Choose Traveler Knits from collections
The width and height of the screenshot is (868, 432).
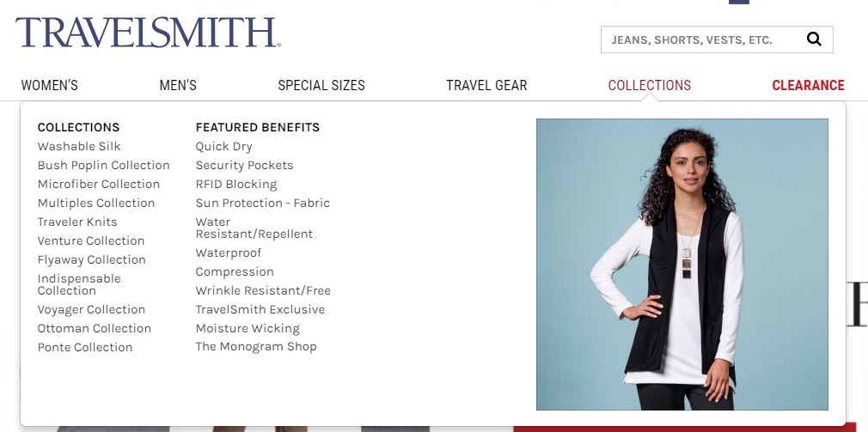[x=77, y=222]
